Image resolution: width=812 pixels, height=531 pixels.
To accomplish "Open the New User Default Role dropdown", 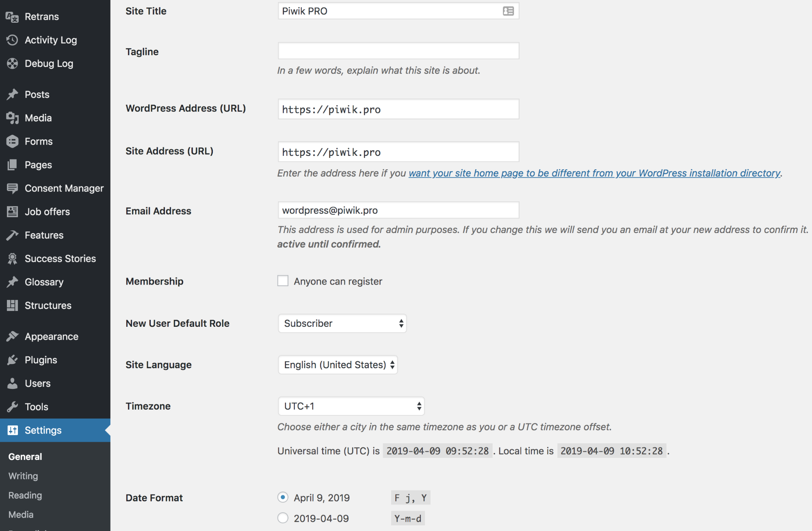I will [342, 324].
